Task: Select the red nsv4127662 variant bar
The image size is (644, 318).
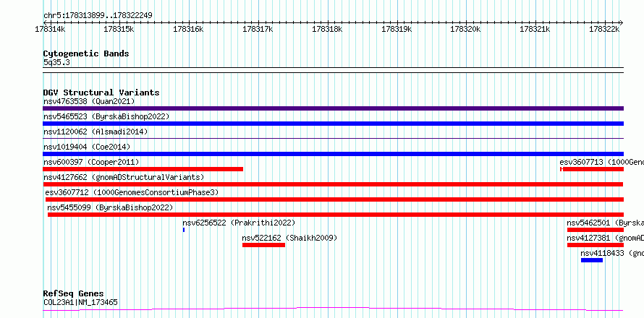Action: click(x=333, y=184)
